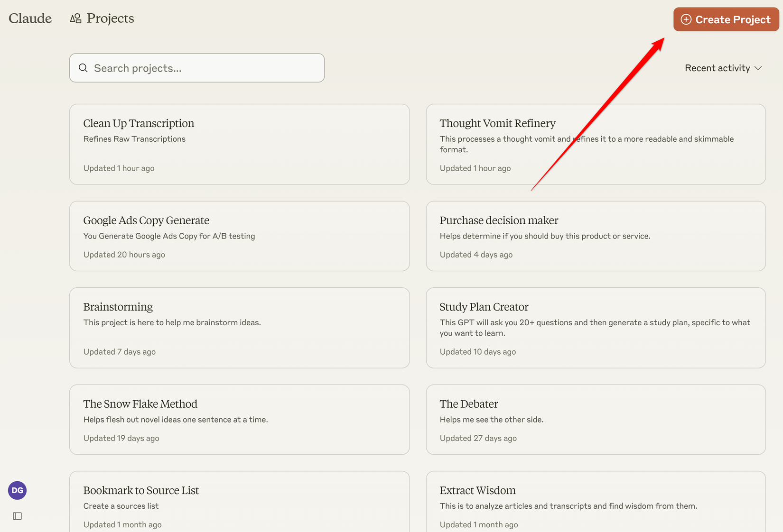Click 'Create a sources list' description
The image size is (783, 532).
pos(121,506)
